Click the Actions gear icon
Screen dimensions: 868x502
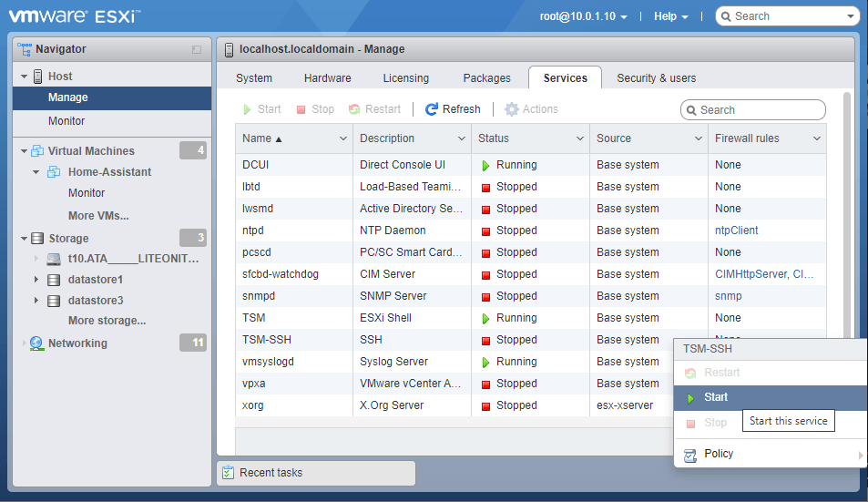point(512,109)
